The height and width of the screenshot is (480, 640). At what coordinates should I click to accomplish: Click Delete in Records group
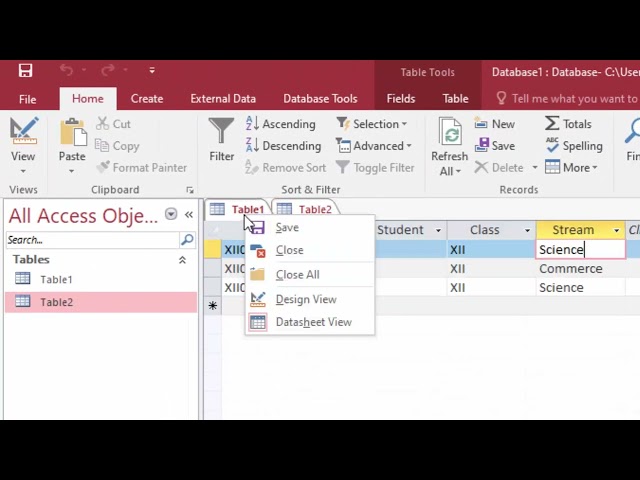500,167
